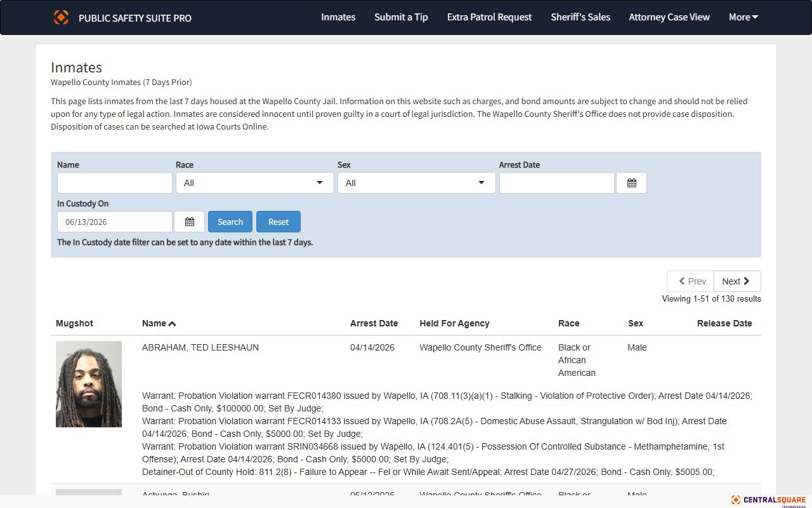812x508 pixels.
Task: Click the sort arrow beside Name header
Action: click(x=172, y=324)
